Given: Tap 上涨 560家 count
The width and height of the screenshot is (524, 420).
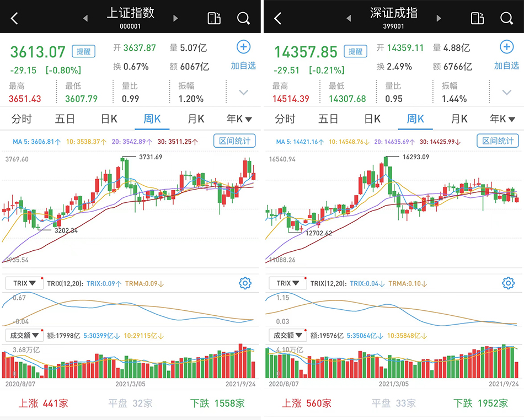Looking at the screenshot, I should tap(307, 403).
